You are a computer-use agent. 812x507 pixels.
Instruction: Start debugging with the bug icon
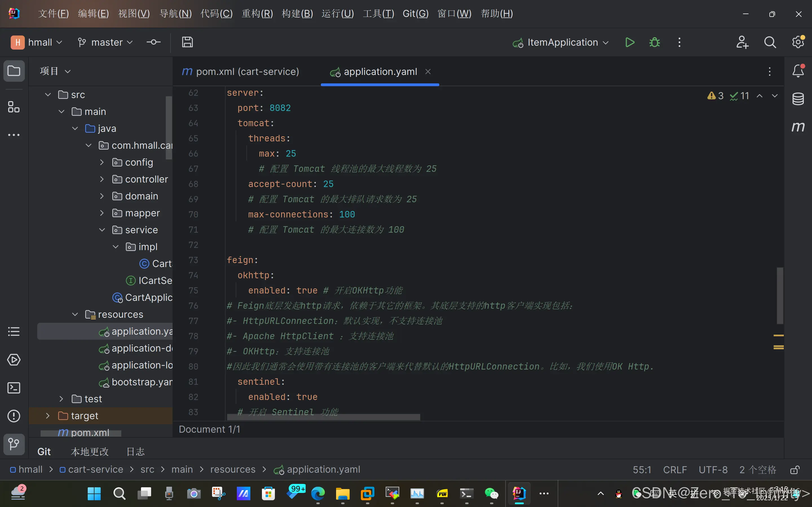[x=654, y=43]
